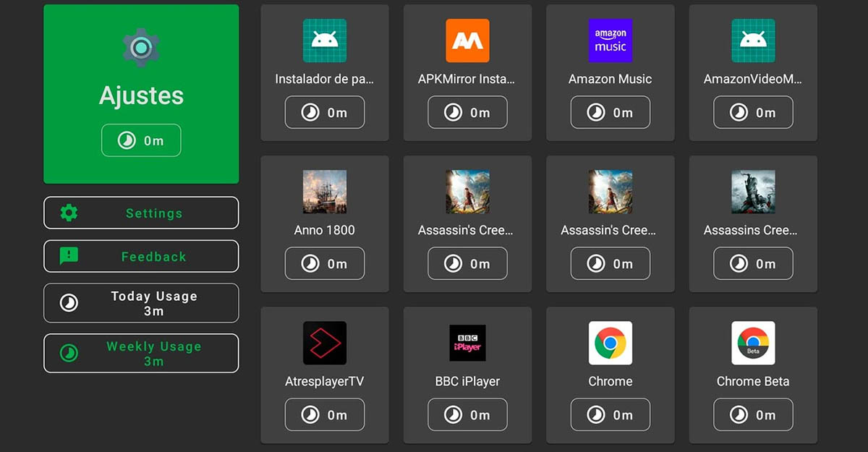The image size is (868, 452).
Task: Set the 0m timer under Assassins Cree...
Action: 753,263
